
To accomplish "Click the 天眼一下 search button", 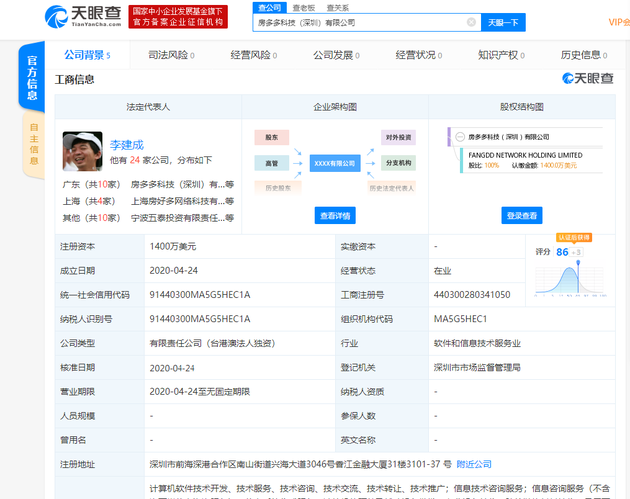I will [x=502, y=22].
